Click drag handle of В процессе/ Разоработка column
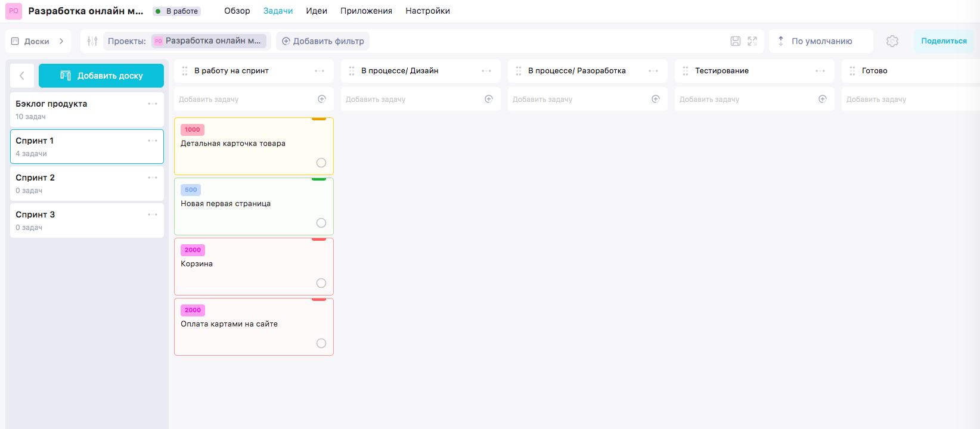The height and width of the screenshot is (429, 980). point(519,71)
